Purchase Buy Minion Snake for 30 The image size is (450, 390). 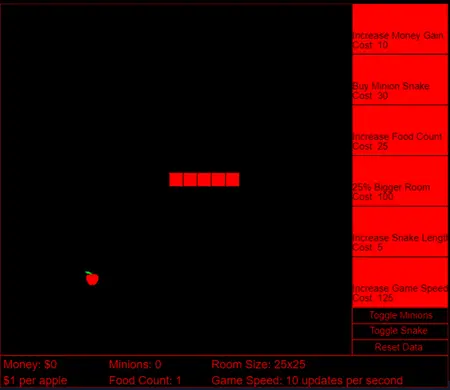[400, 80]
